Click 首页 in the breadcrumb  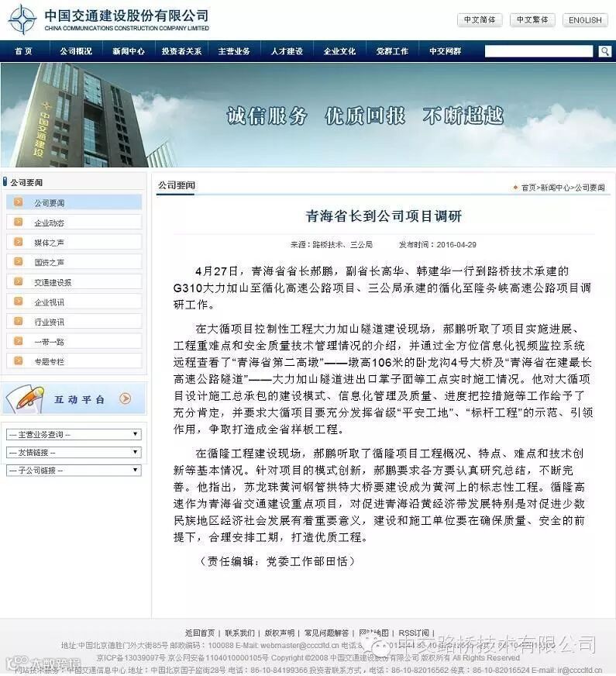coord(528,188)
